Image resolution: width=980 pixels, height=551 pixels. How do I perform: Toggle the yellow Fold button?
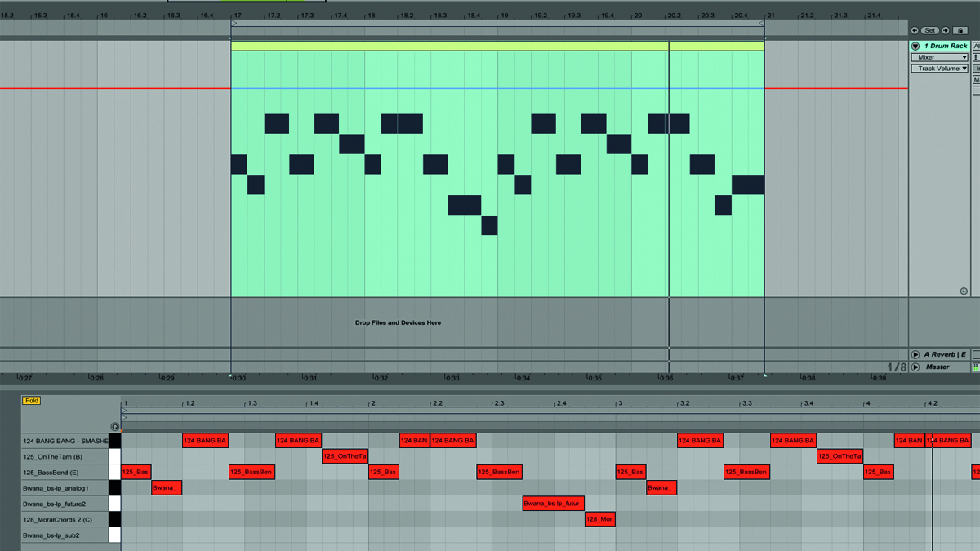31,401
